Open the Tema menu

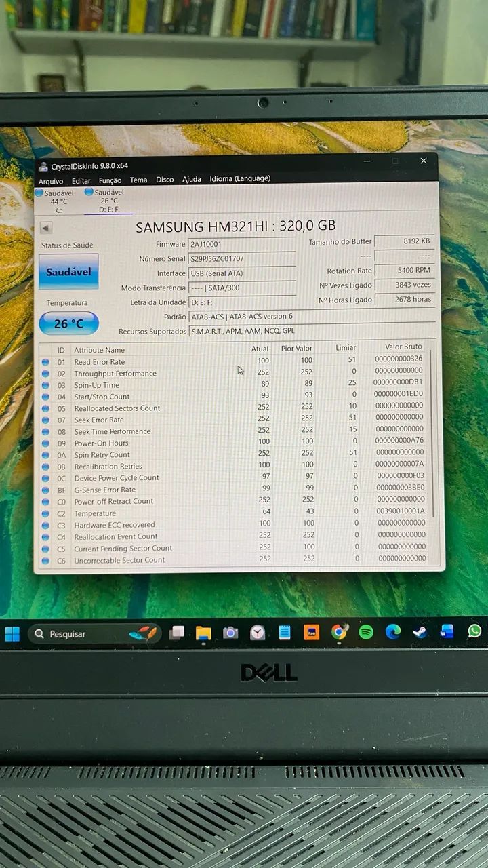point(138,180)
